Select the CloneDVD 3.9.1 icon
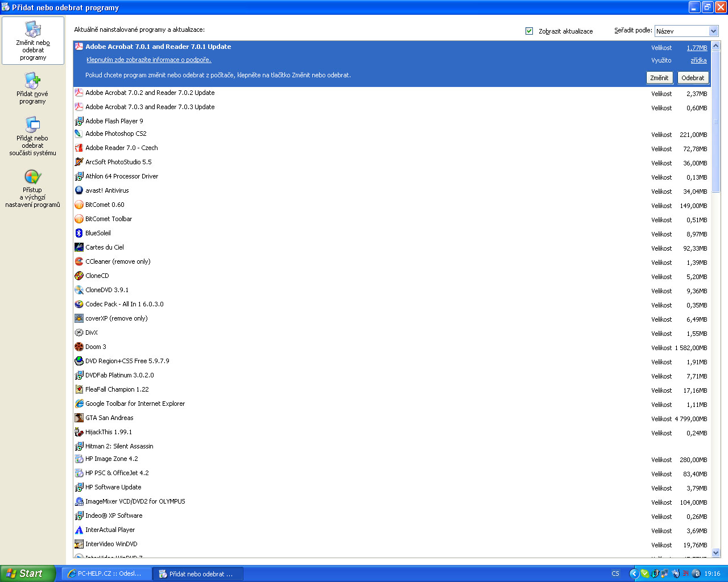728x582 pixels. [79, 290]
